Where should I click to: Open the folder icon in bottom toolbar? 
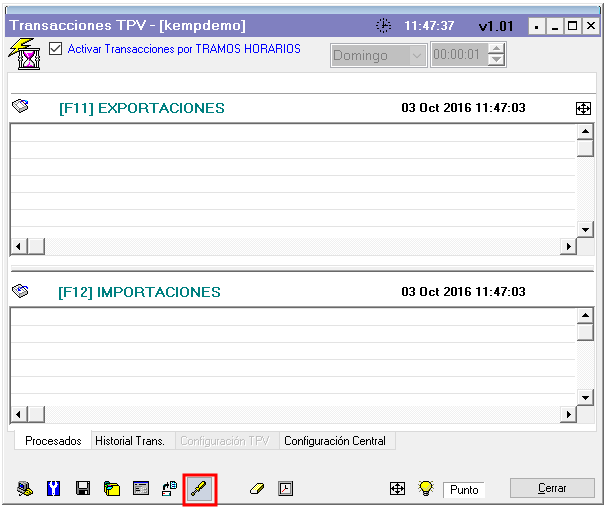pyautogui.click(x=112, y=489)
